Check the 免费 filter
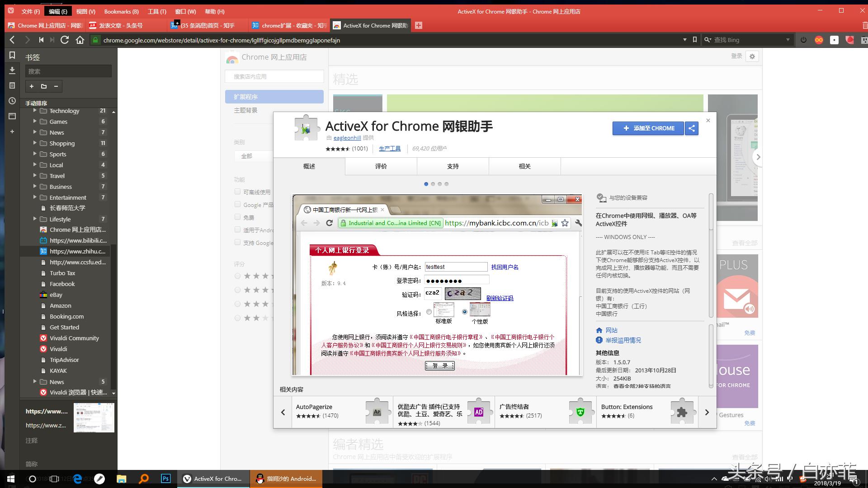Image resolution: width=868 pixels, height=488 pixels. point(237,217)
